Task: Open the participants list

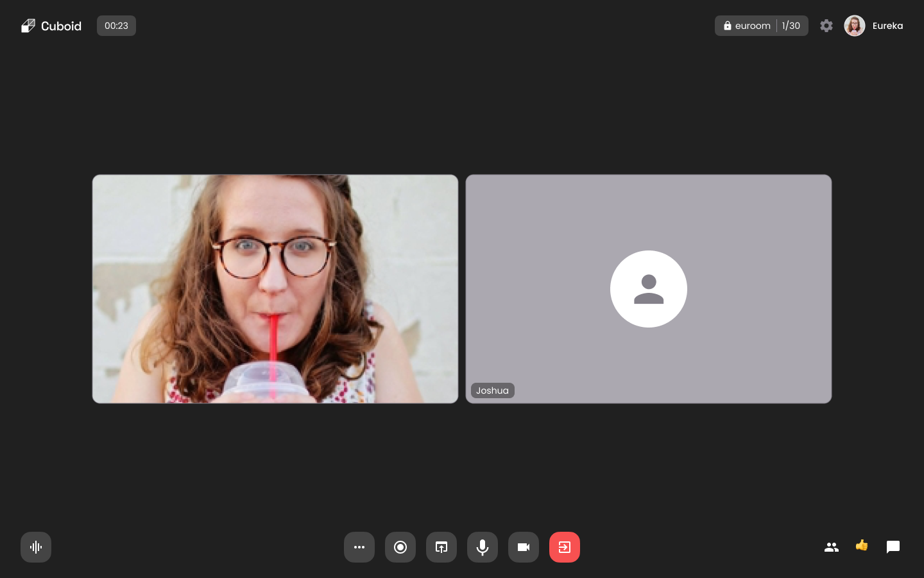Action: coord(832,547)
